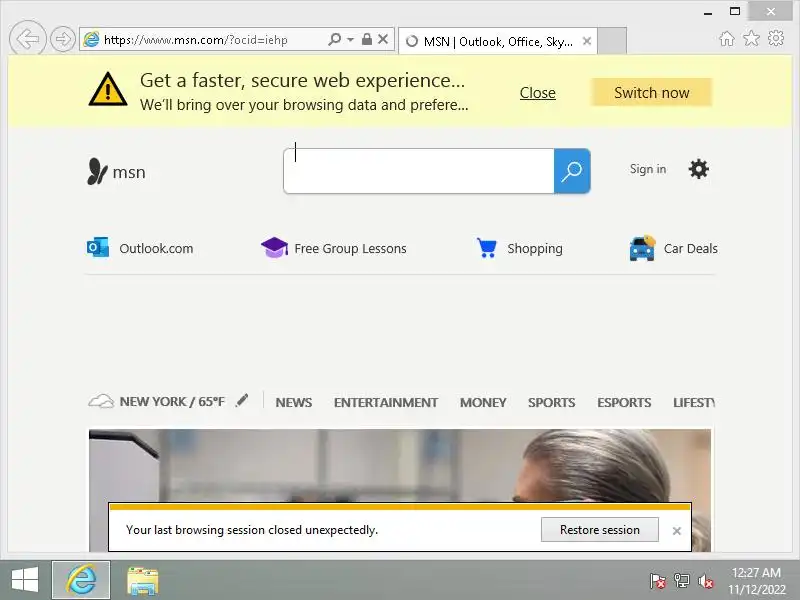Click the Action Center flag tray icon

658,581
